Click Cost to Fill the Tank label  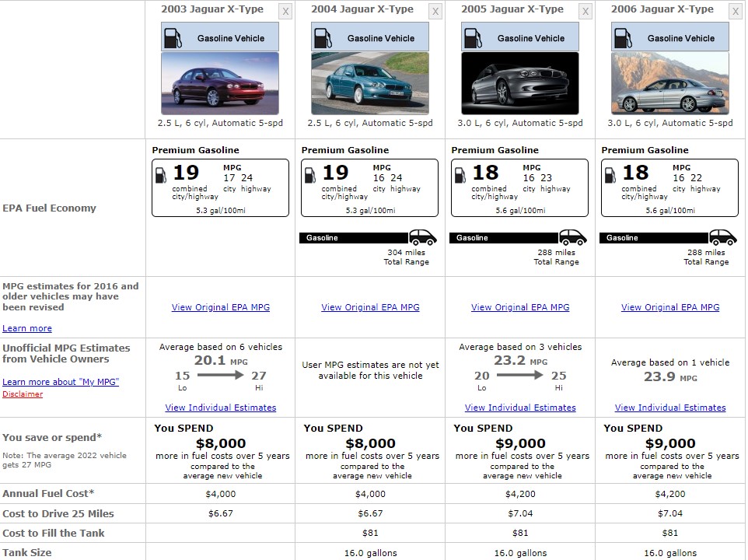(54, 533)
